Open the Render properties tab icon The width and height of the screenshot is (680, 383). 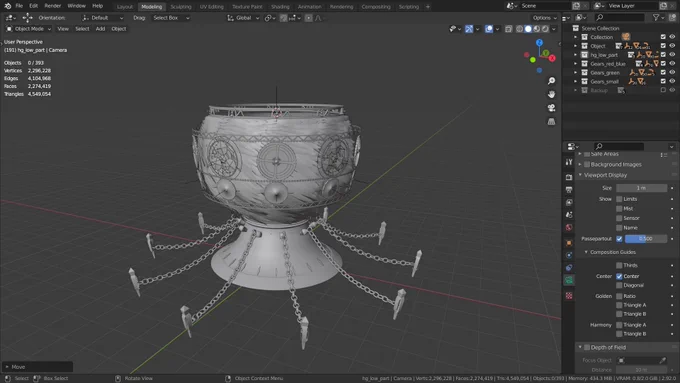569,177
